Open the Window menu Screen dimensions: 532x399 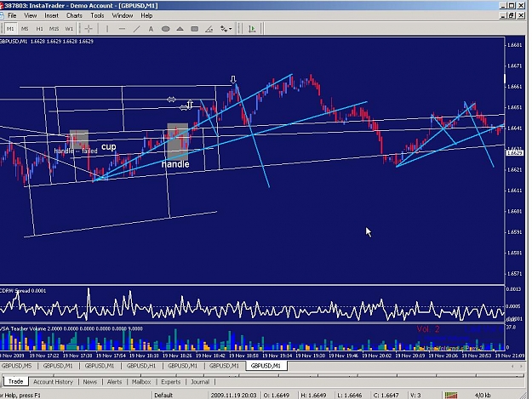click(123, 15)
